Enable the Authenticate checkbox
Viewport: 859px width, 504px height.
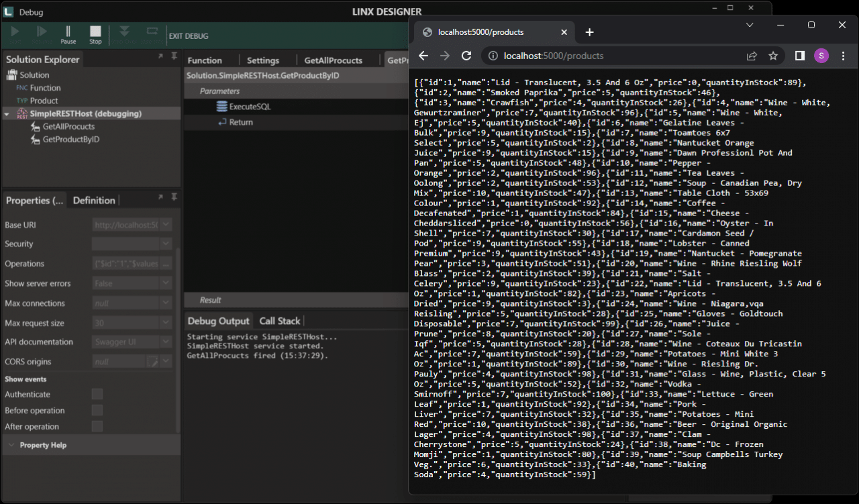(x=96, y=395)
